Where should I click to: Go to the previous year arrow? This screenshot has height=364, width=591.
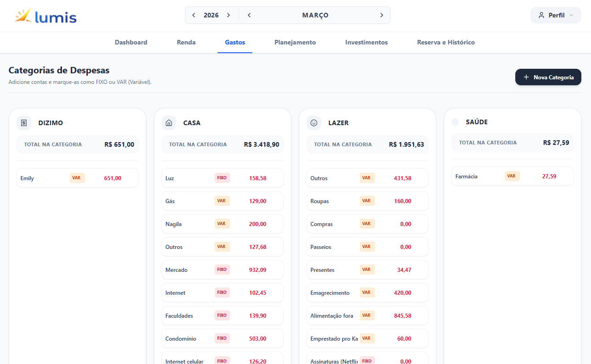point(194,15)
